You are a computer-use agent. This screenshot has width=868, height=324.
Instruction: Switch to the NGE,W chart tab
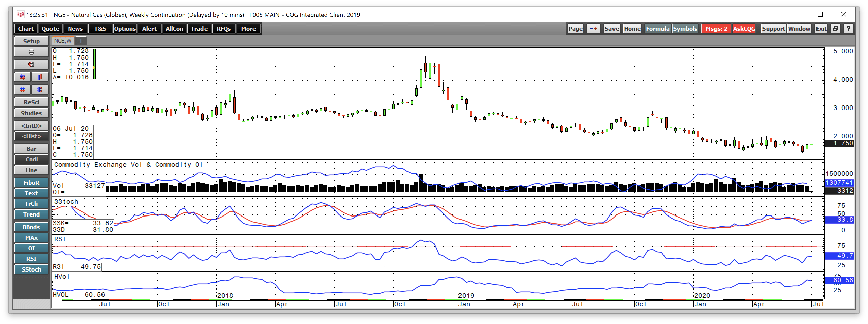click(63, 41)
